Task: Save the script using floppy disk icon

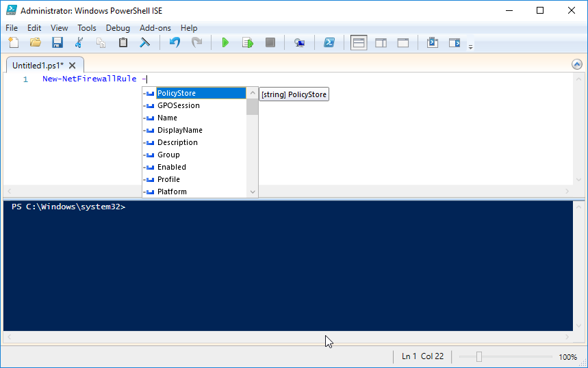Action: [x=57, y=42]
